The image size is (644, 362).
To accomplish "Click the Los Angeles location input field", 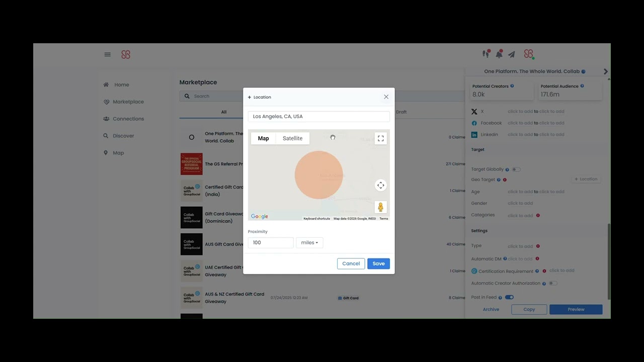I will tap(318, 116).
